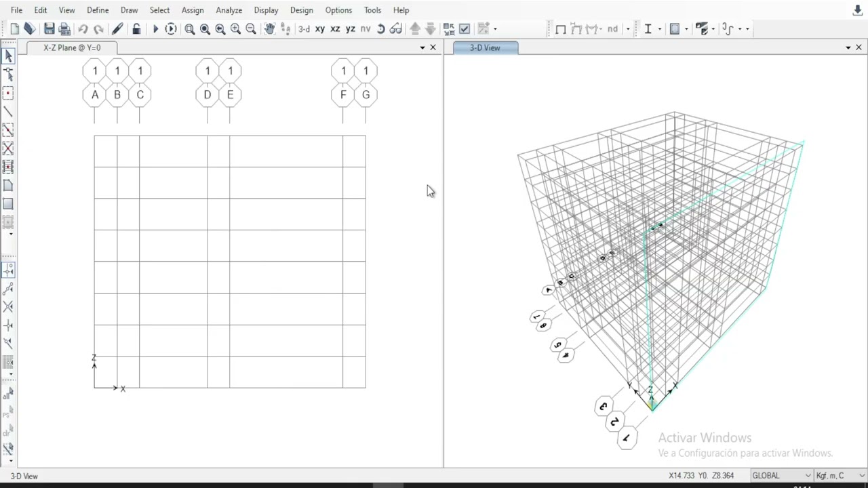The height and width of the screenshot is (488, 868).
Task: Click the Rubber Band Zoom icon
Action: (190, 28)
